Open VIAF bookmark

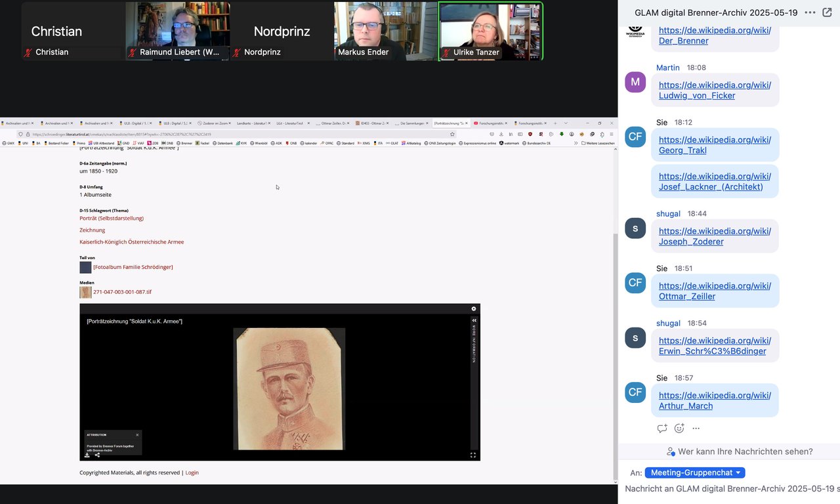tap(137, 143)
